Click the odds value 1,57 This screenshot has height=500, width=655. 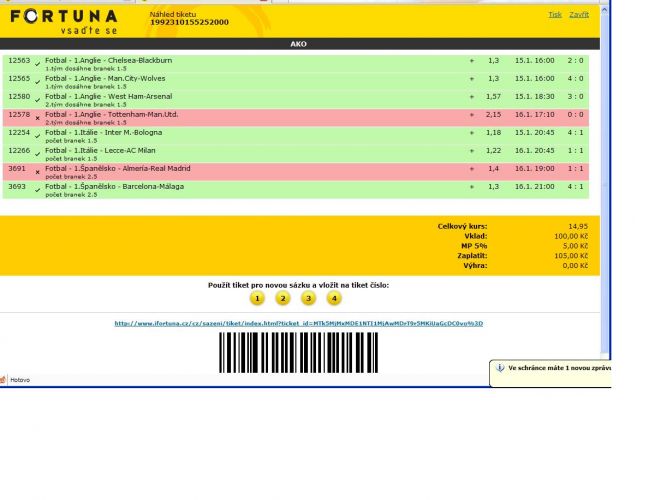[x=493, y=96]
